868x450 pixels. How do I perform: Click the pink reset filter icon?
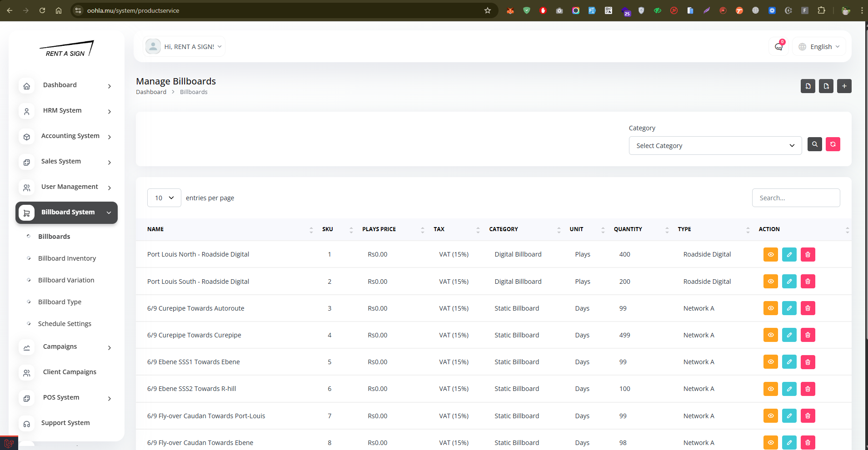[833, 144]
